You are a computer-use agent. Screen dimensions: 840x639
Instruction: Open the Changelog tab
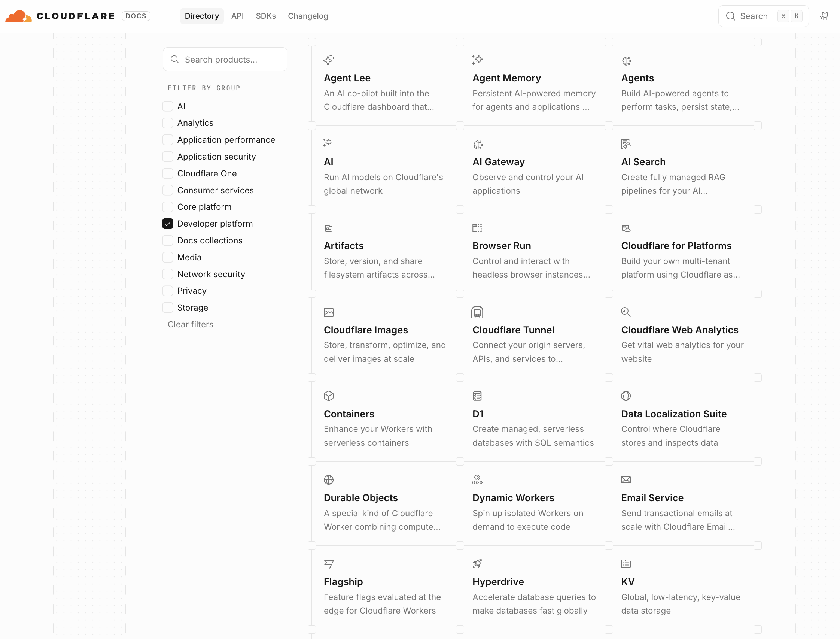pos(308,16)
